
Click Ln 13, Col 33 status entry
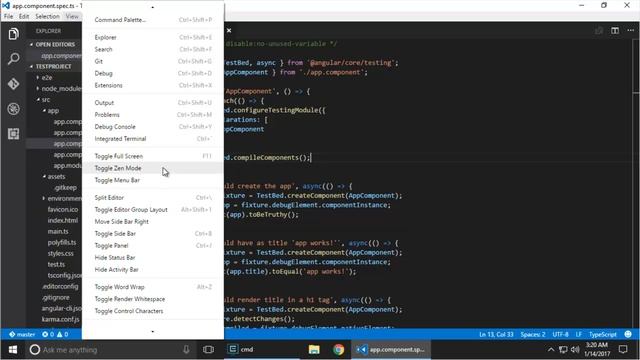[x=496, y=334]
